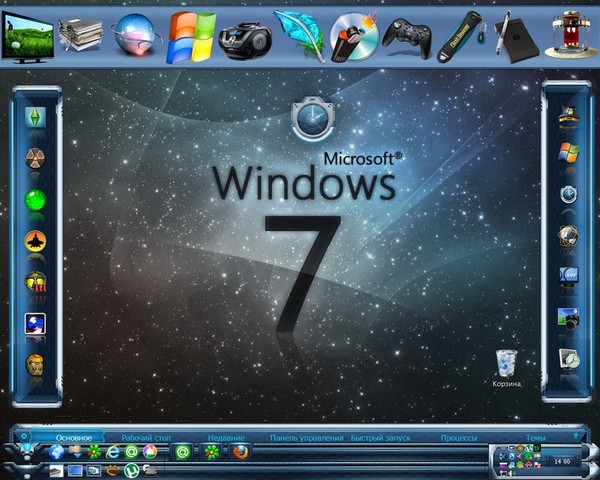
Task: Launch Picasa from quick launch
Action: click(x=150, y=452)
